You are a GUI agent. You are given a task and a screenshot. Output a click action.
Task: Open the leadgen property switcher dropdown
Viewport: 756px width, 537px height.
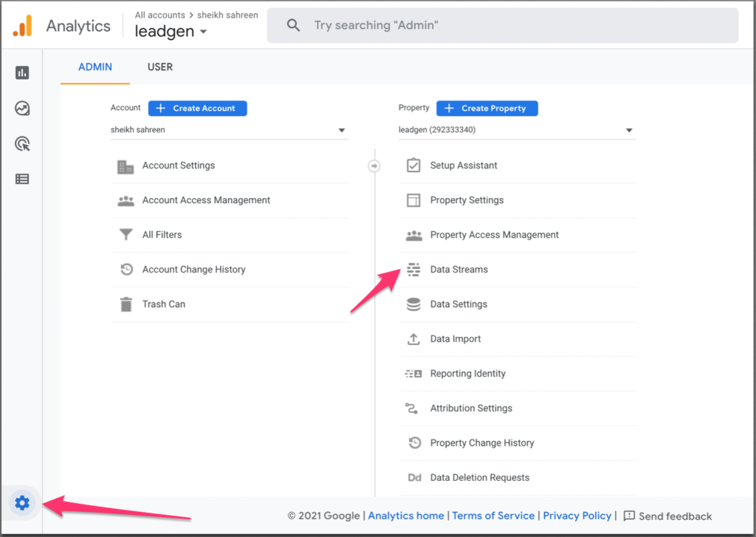pos(171,31)
